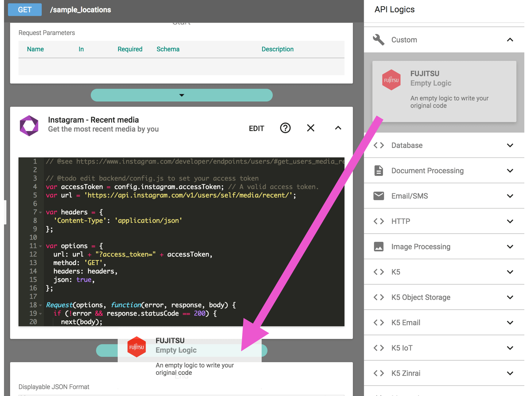The width and height of the screenshot is (532, 396).
Task: Select the Document Processing category label
Action: point(427,171)
